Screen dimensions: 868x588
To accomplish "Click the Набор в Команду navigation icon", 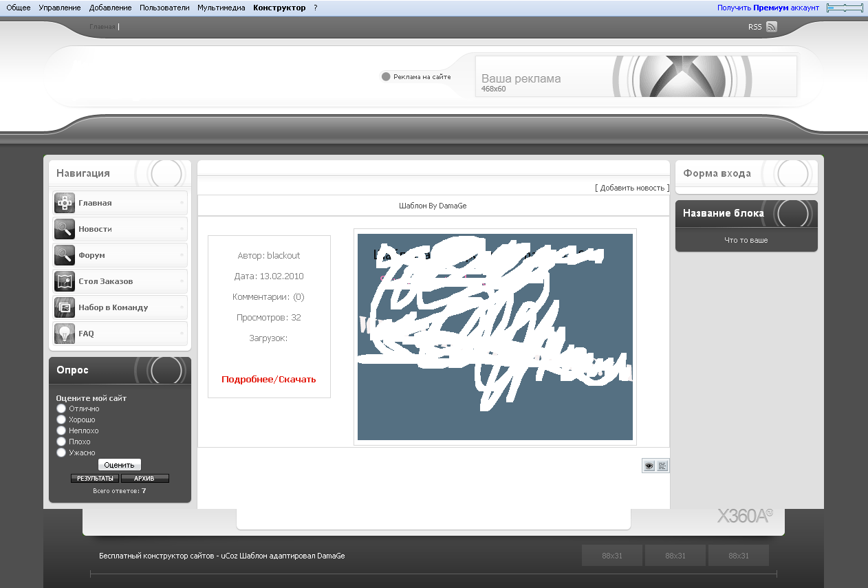I will pyautogui.click(x=65, y=307).
